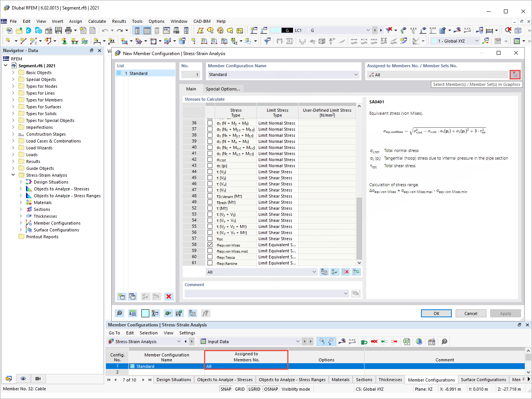Open the Surface Configurations bottom tab
The width and height of the screenshot is (532, 399).
483,380
